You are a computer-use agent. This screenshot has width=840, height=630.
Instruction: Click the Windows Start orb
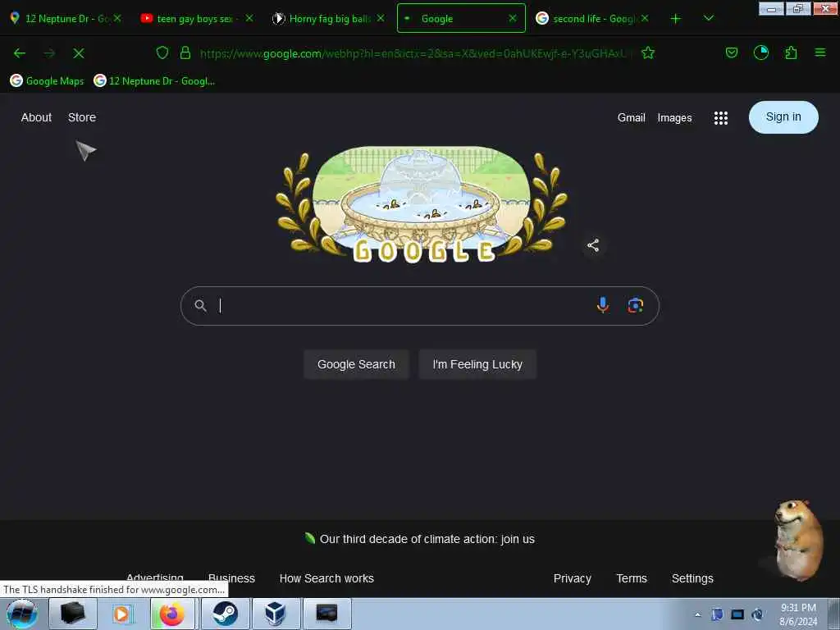[x=22, y=614]
